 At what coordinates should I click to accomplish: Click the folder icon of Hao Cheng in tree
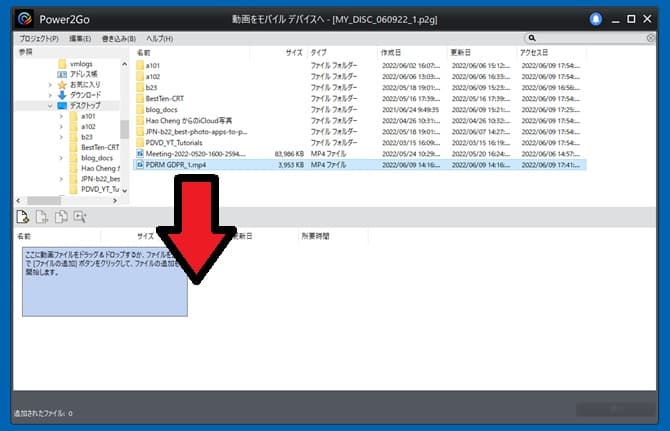point(73,168)
